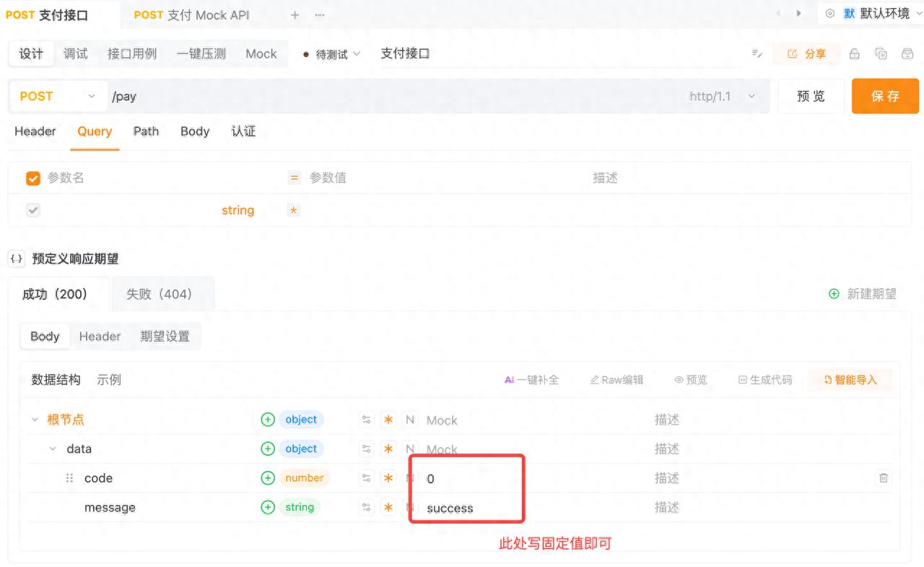Click the 保存 button
Screen dimensions: 924x567
click(x=885, y=96)
